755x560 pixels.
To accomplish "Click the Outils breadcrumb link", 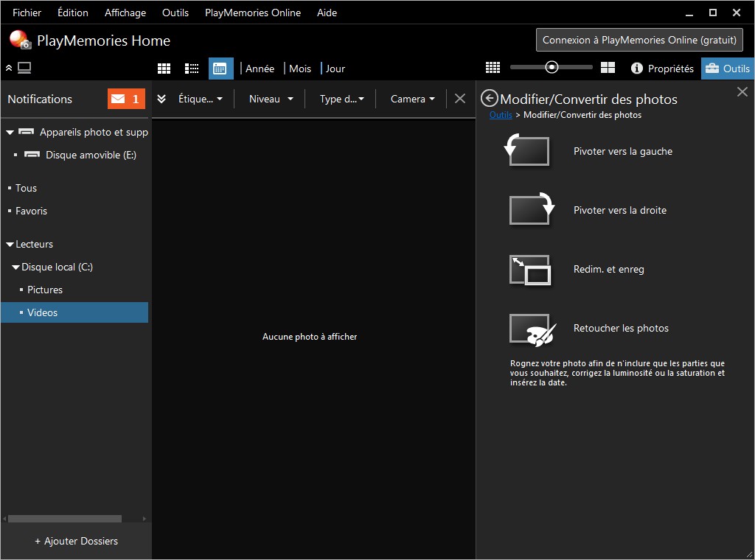I will click(x=501, y=114).
